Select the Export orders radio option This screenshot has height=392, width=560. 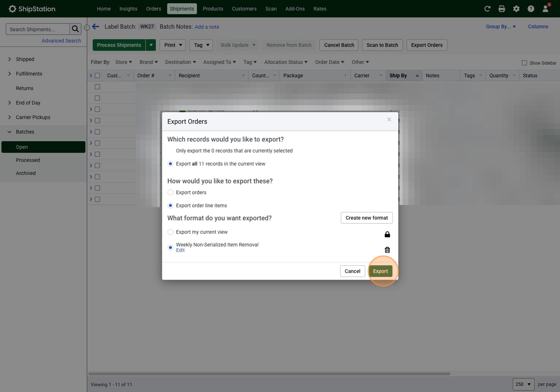pos(171,192)
